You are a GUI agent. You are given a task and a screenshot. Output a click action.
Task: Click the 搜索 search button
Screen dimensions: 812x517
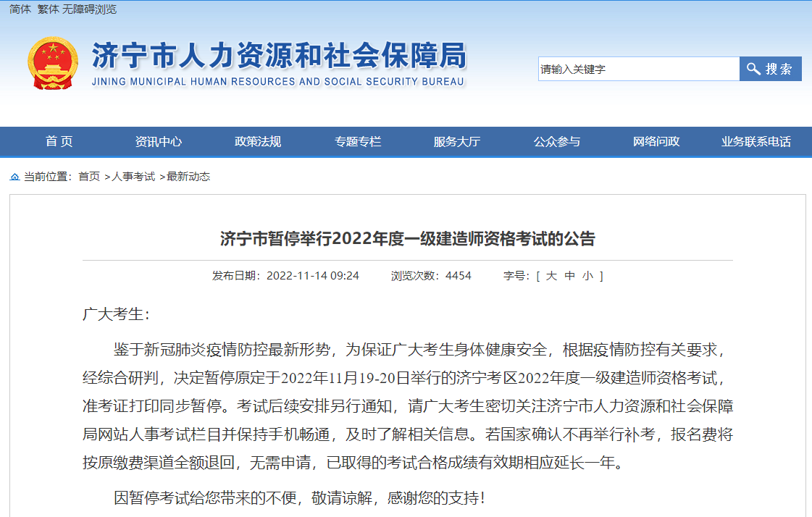(770, 69)
